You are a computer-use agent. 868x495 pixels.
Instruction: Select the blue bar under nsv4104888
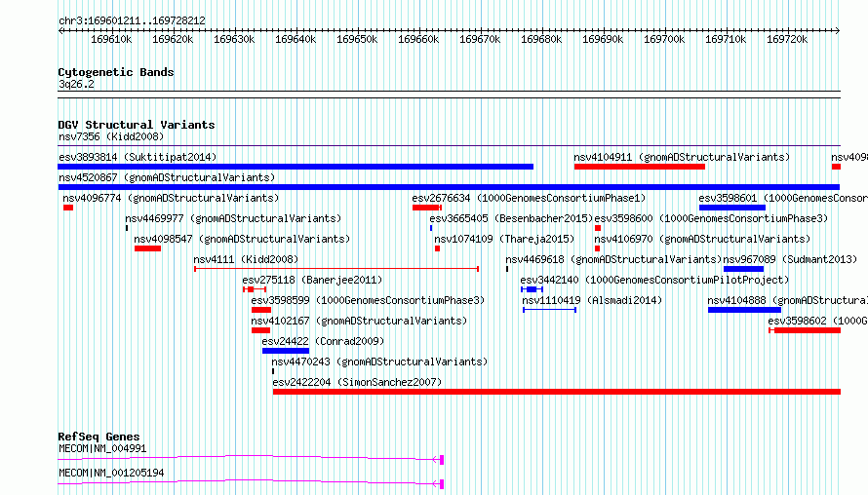click(x=744, y=310)
